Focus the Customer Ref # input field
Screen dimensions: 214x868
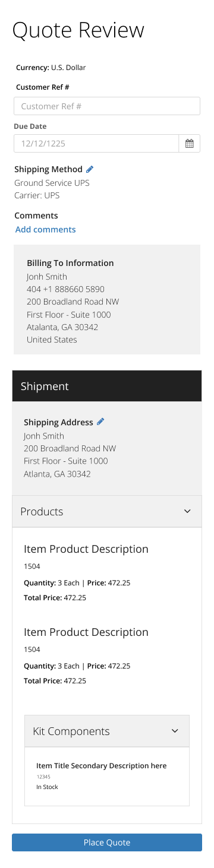click(x=107, y=106)
